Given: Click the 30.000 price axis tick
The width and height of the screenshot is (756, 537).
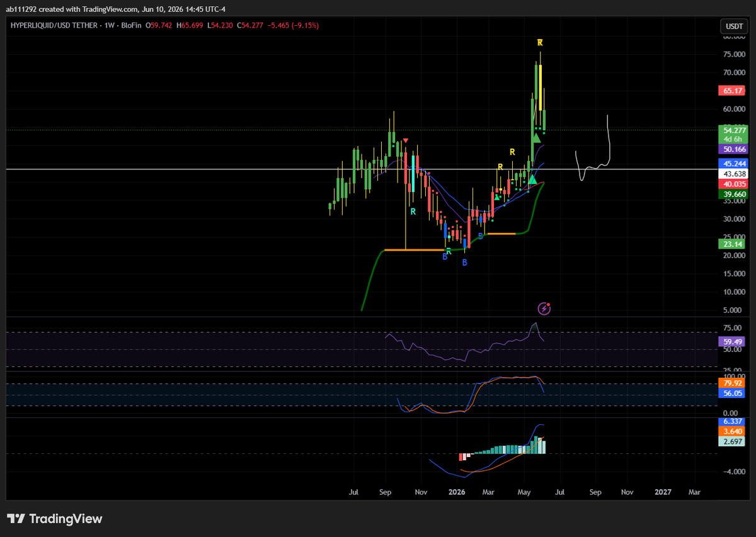Looking at the screenshot, I should coord(735,219).
